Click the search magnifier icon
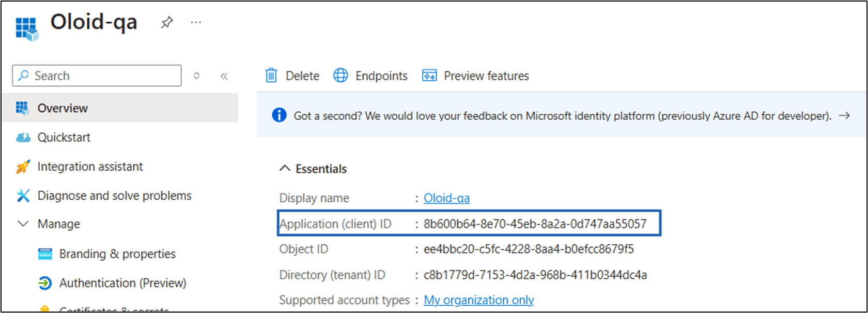Viewport: 868px width, 313px height. point(23,76)
